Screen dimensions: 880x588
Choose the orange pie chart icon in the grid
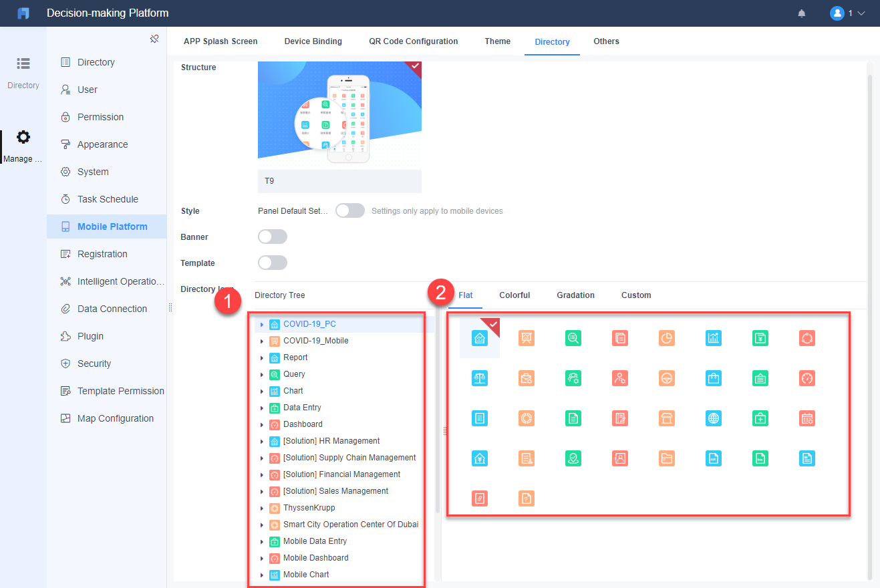tap(666, 338)
